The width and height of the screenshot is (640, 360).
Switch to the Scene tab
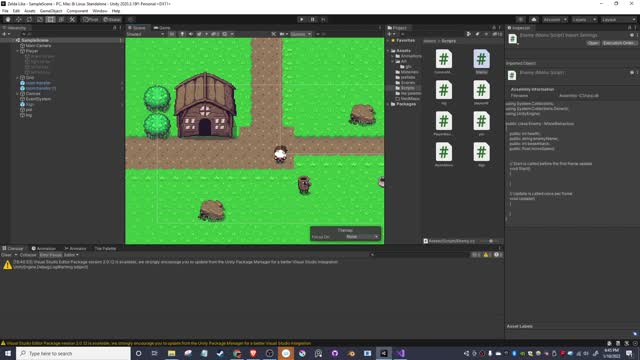(137, 28)
